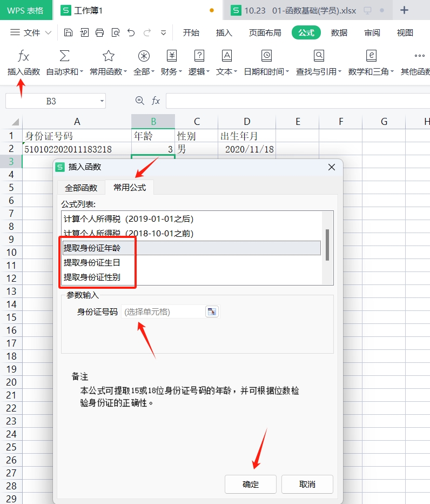Open the 数据 ribbon tab
The height and width of the screenshot is (504, 430).
coord(339,33)
